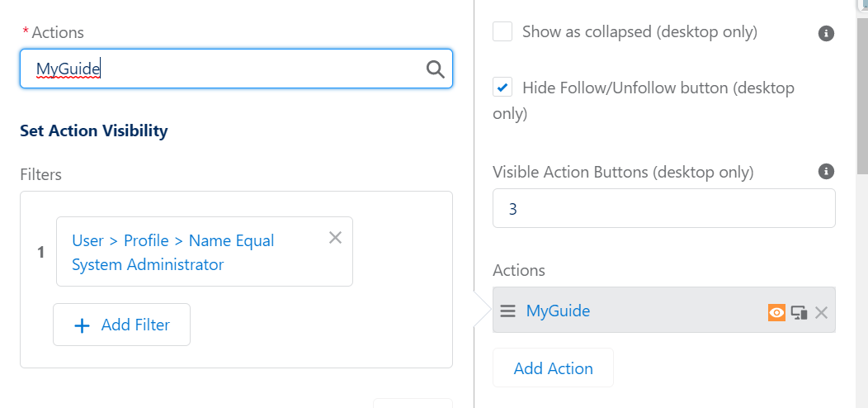Toggle the orange eye visibility icon on MyGuide
868x408 pixels.
776,313
